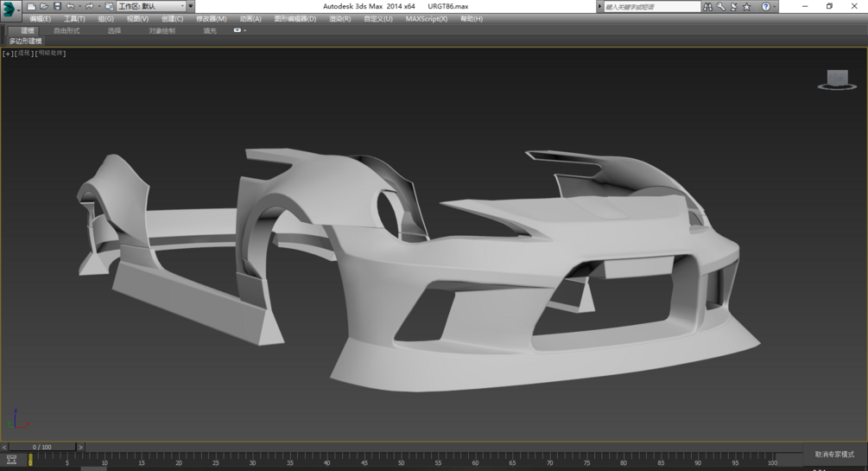This screenshot has width=868, height=471.
Task: Expand the quick access toolbar customize arrow
Action: click(x=191, y=6)
